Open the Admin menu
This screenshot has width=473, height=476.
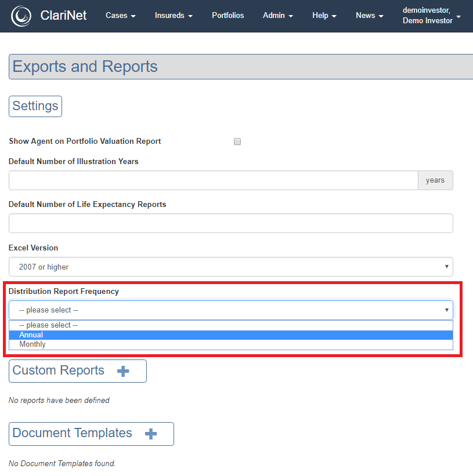(x=277, y=16)
